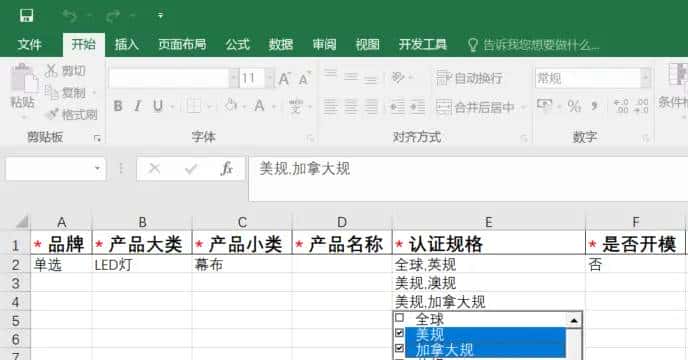Increase indent
Viewport: 688px width, 360px height.
click(x=417, y=106)
